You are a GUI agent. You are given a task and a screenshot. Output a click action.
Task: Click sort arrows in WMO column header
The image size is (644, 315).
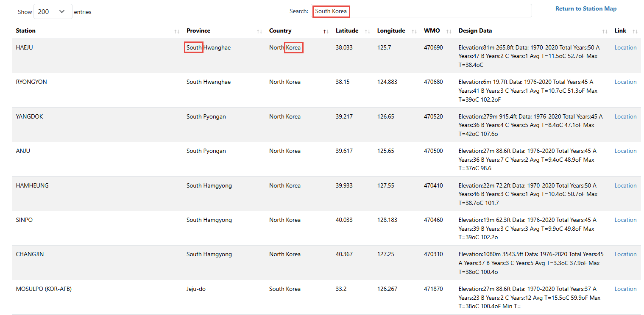(x=449, y=31)
